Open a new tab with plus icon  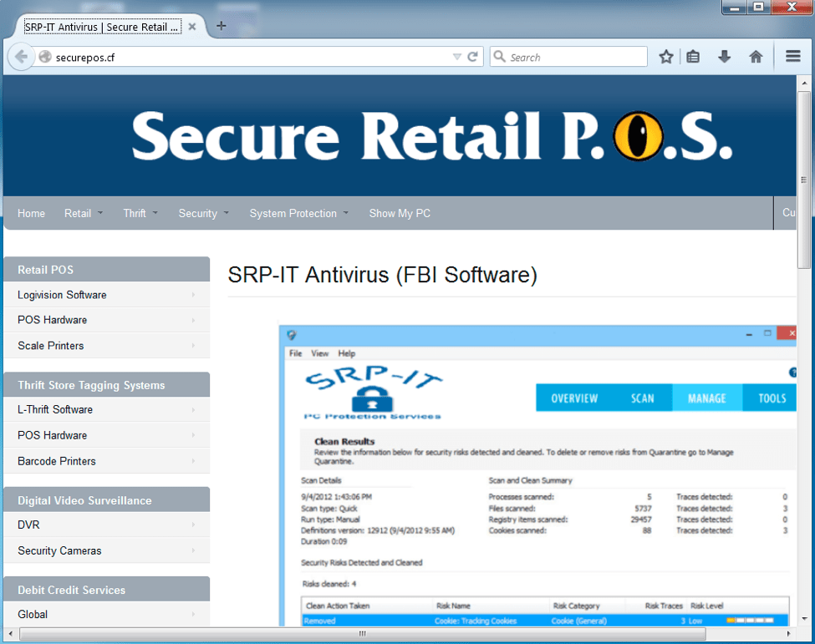(x=221, y=26)
